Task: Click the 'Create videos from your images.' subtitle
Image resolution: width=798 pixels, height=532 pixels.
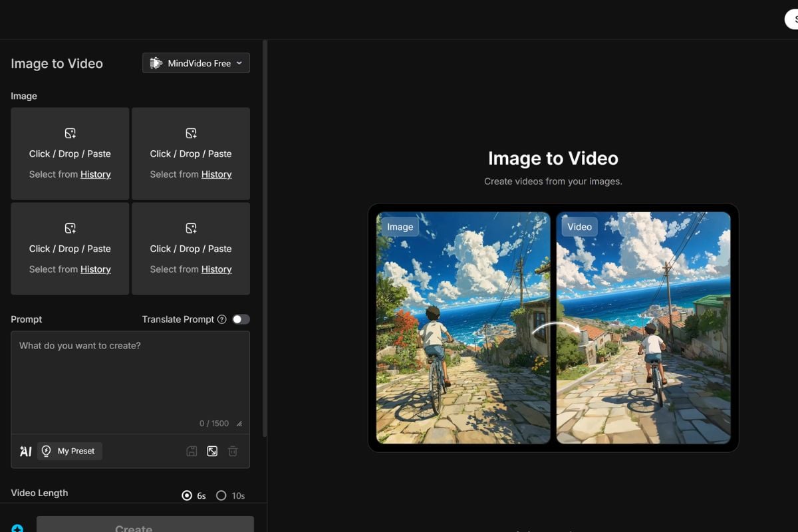Action: 553,181
